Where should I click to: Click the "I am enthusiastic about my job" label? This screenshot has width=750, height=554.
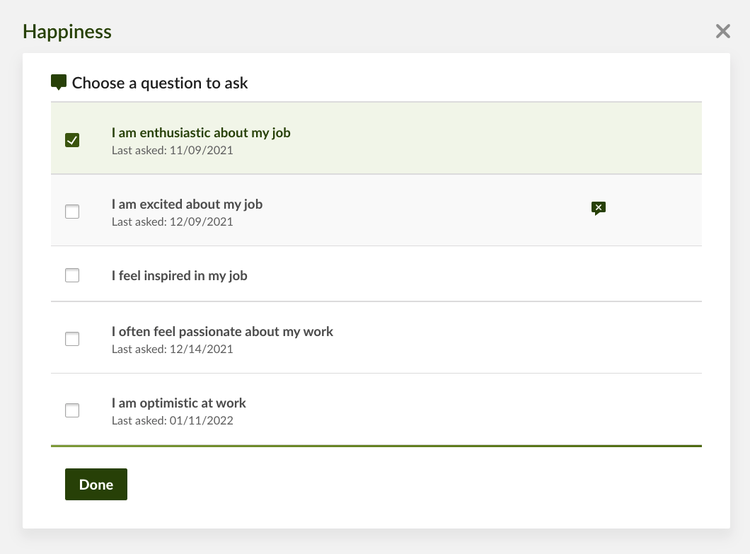tap(201, 133)
